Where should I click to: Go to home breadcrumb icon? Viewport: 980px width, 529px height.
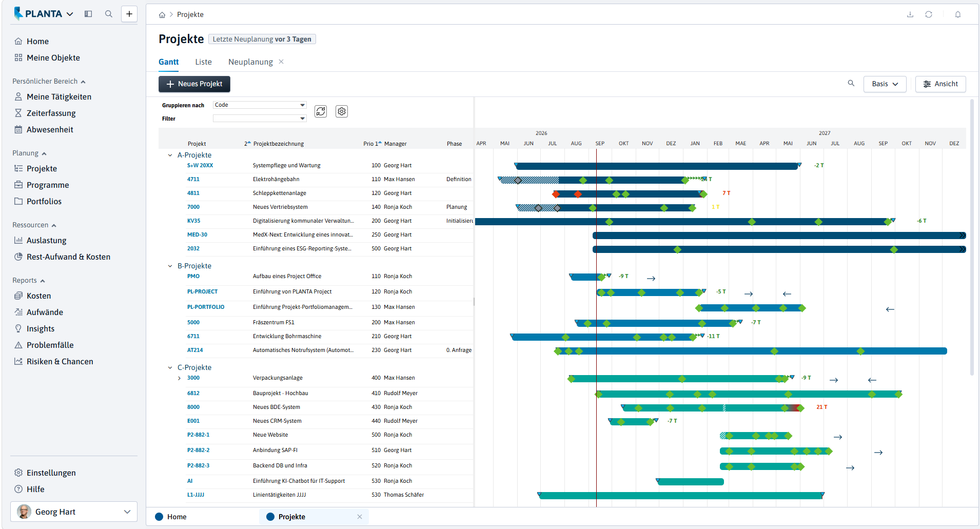162,15
